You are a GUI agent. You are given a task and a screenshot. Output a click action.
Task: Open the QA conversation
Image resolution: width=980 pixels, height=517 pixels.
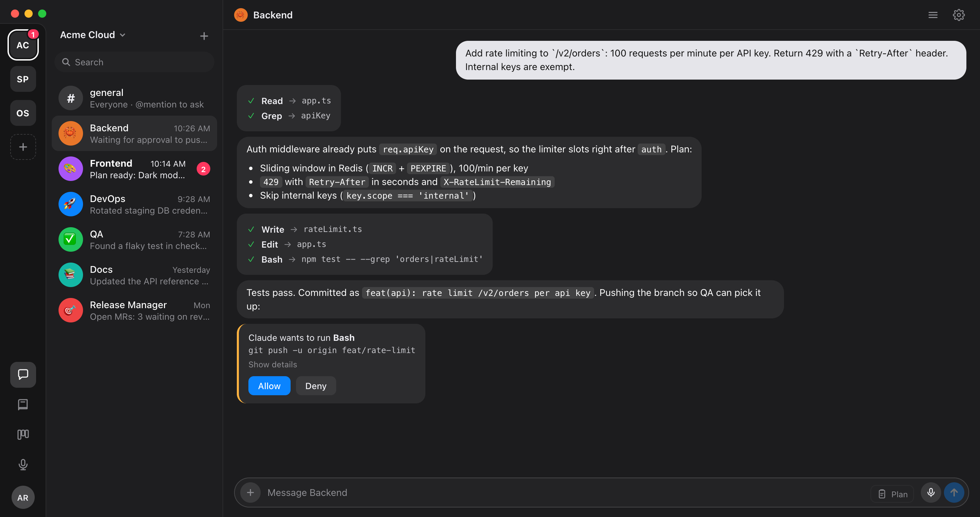pyautogui.click(x=134, y=239)
